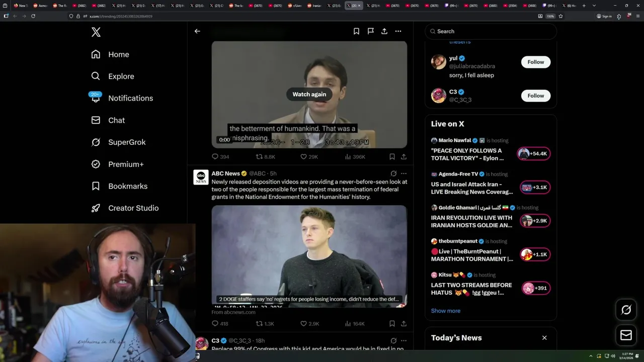644x362 pixels.
Task: Close the Today's News panel
Action: click(x=544, y=338)
